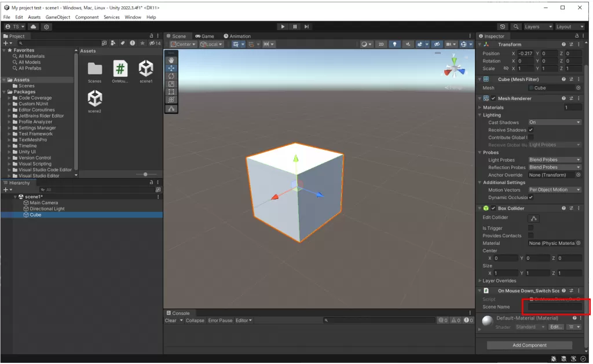Select the Hand tool in Scene view
The height and width of the screenshot is (364, 593).
(x=171, y=60)
